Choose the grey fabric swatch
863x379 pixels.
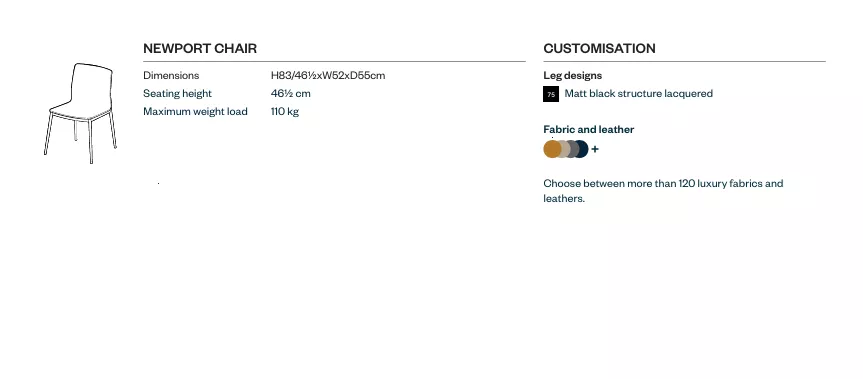[572, 149]
